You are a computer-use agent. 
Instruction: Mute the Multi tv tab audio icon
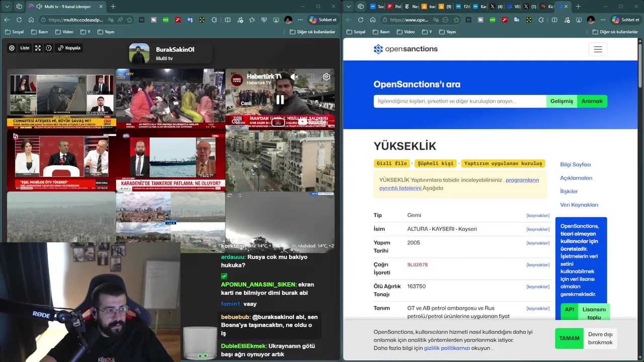39,7
